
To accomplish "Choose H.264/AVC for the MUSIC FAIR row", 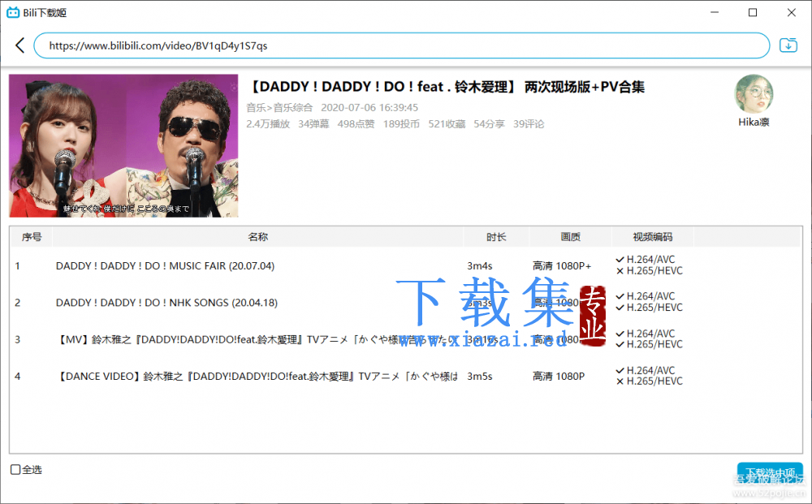I will point(646,260).
